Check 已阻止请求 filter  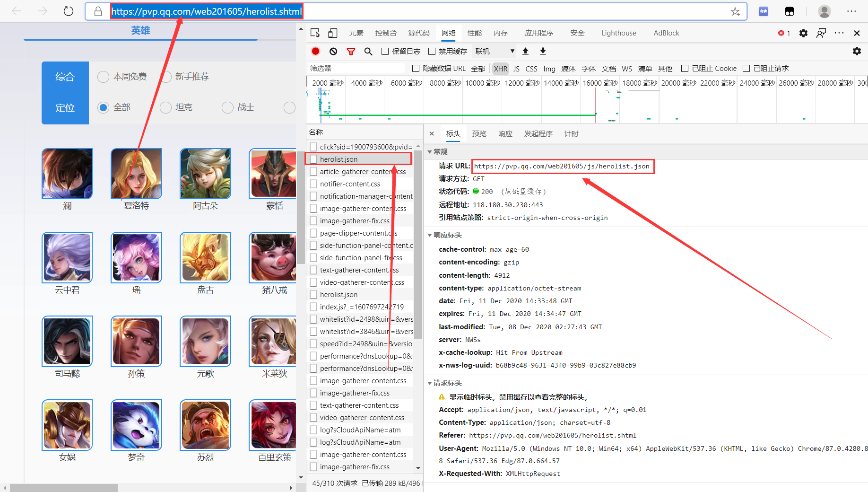point(746,69)
